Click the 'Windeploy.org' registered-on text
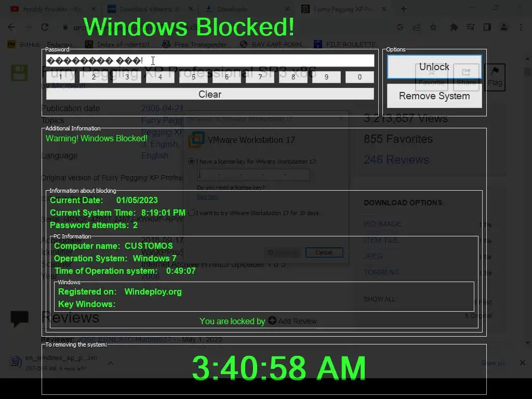Screen dimensions: 532x399 click(x=153, y=292)
